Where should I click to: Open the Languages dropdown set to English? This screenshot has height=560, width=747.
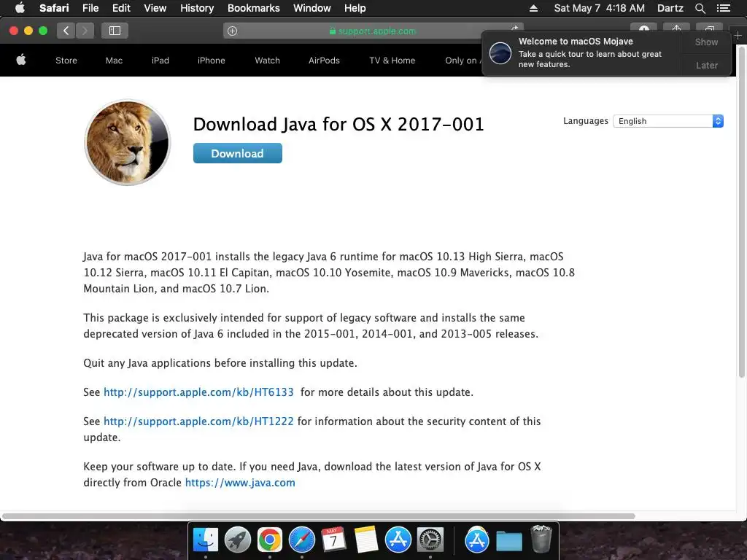(668, 121)
